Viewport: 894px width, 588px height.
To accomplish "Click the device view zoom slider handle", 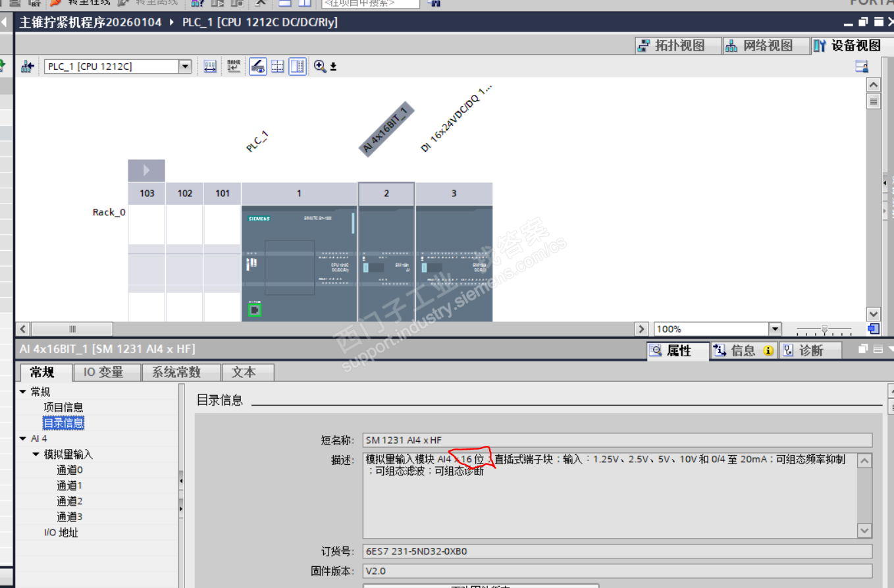I will coord(824,329).
